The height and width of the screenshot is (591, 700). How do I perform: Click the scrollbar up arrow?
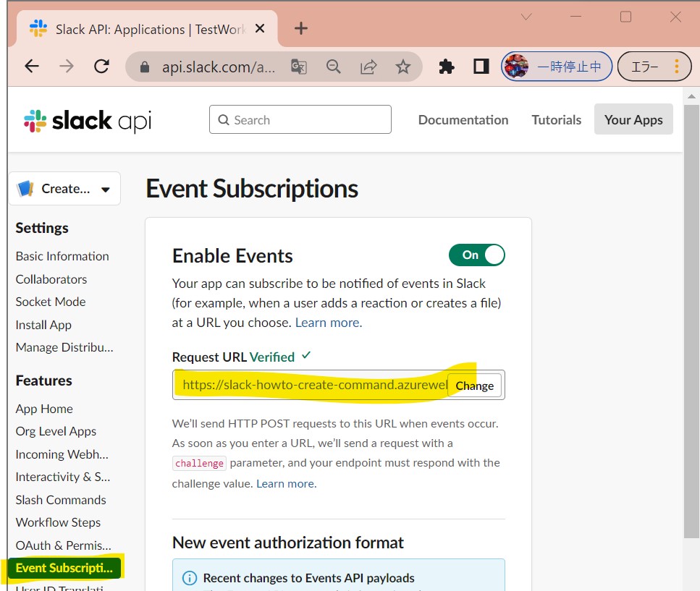click(x=691, y=96)
